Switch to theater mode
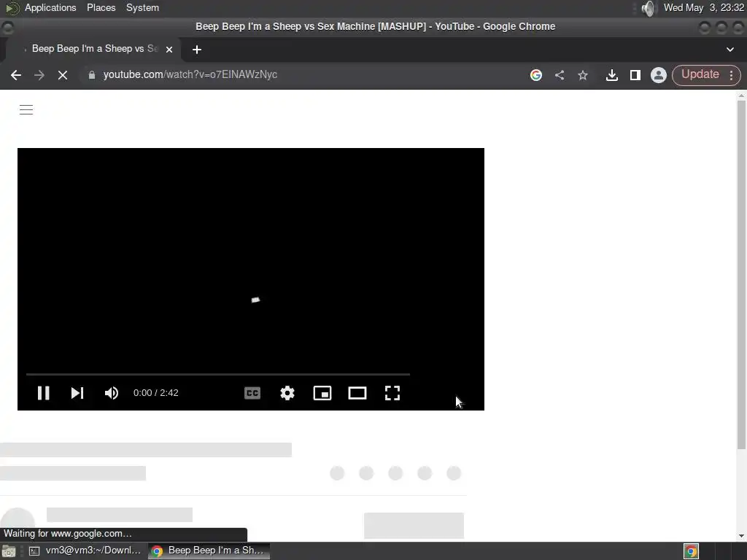The image size is (747, 560). coord(357,393)
